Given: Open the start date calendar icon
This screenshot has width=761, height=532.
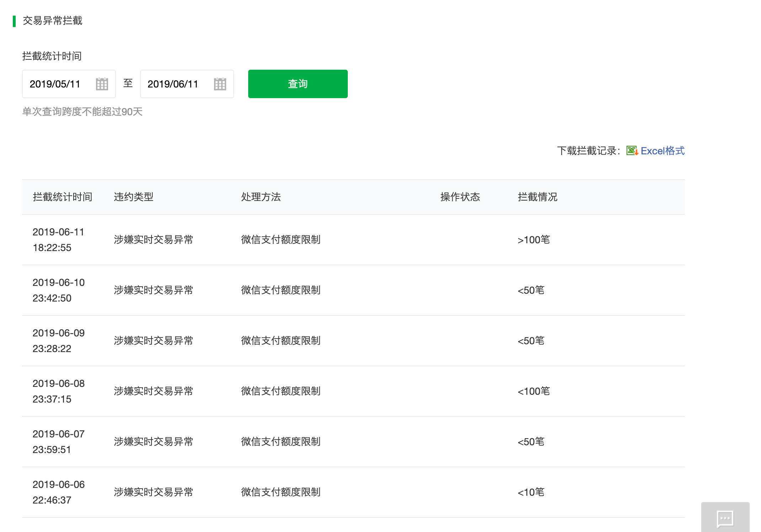Looking at the screenshot, I should pyautogui.click(x=102, y=84).
